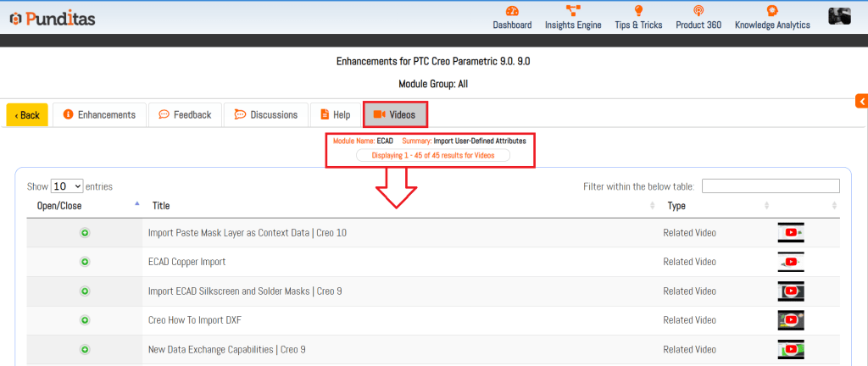Go to Tips & Tricks section
The image size is (868, 366).
coord(638,12)
